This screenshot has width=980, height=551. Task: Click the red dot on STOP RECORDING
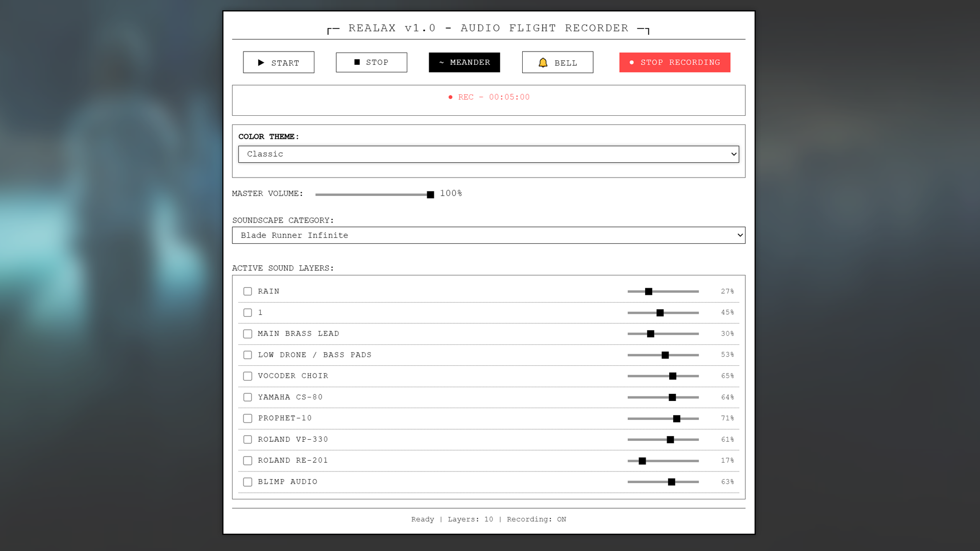[632, 62]
